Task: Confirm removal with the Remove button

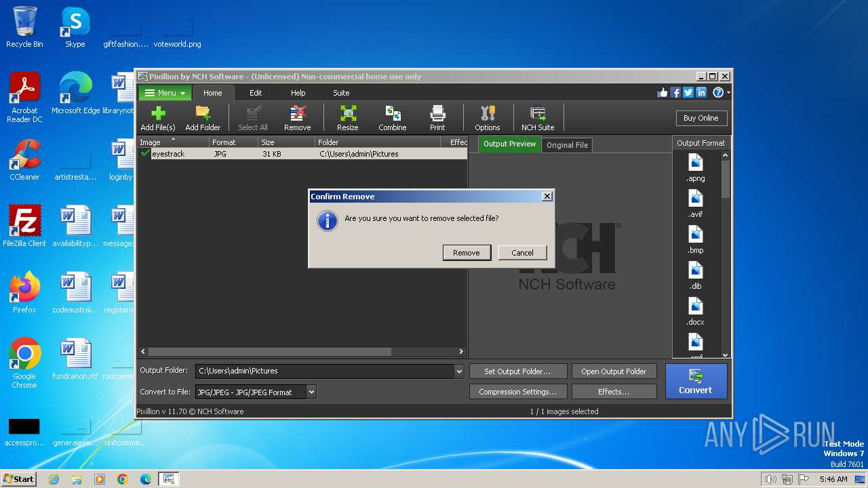Action: point(466,252)
